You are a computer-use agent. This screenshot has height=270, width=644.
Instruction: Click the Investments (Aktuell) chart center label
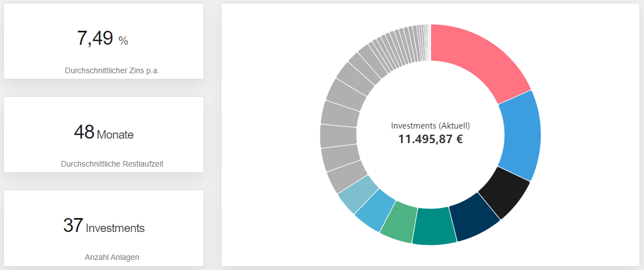pyautogui.click(x=430, y=126)
